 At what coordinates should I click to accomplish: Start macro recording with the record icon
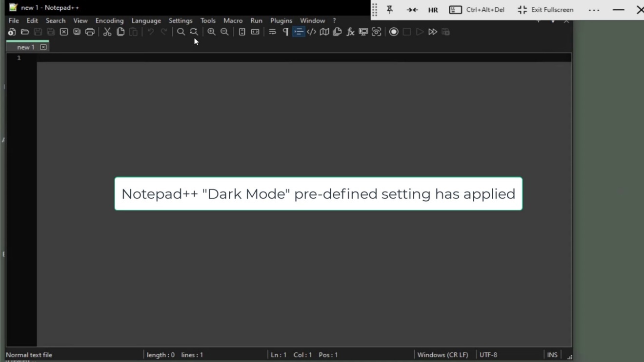394,32
